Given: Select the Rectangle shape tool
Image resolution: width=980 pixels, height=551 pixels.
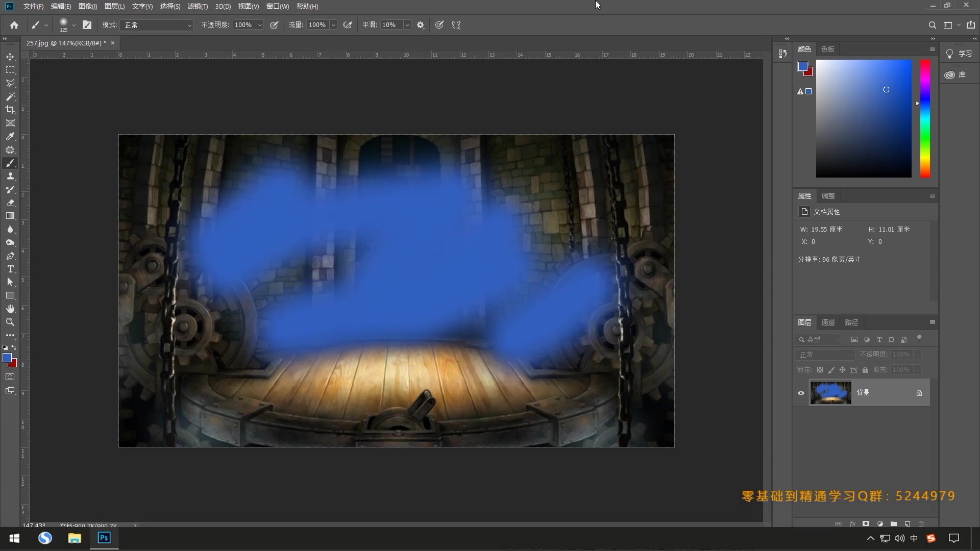Looking at the screenshot, I should tap(10, 295).
